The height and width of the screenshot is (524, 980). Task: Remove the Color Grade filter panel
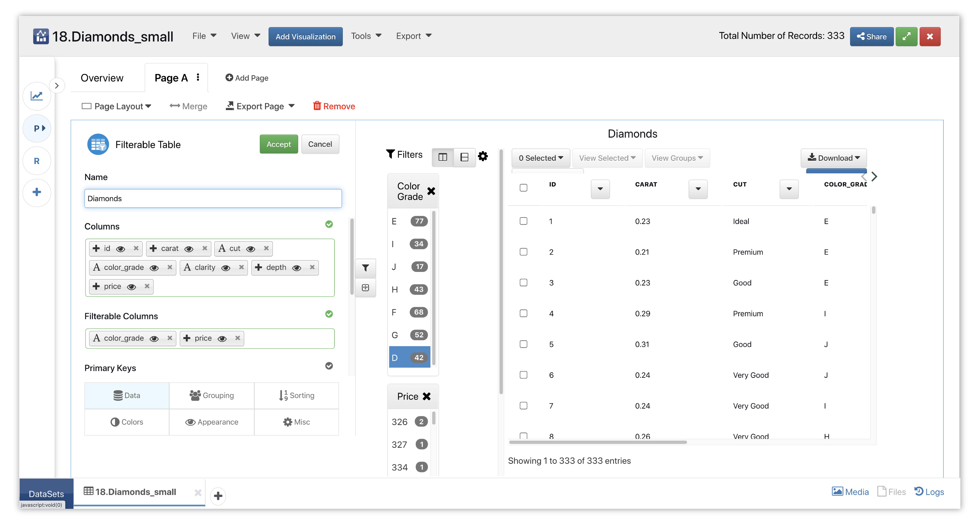click(431, 191)
